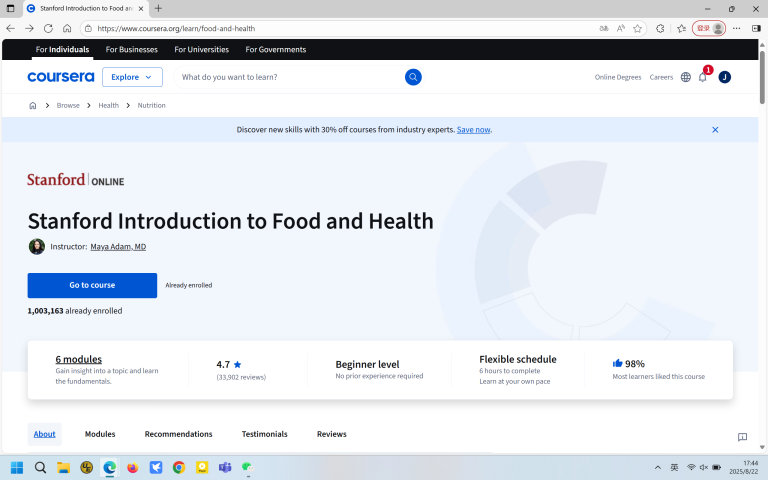Select the For Individuals tab
This screenshot has height=480, width=768.
click(62, 49)
